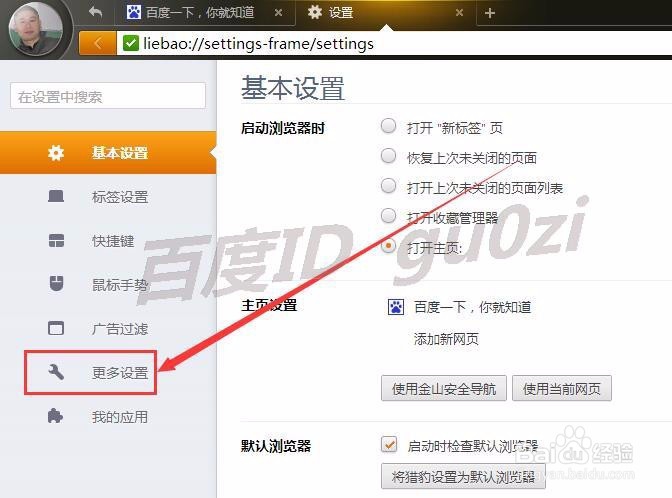Click the undo closed tab arrow icon
This screenshot has width=672, height=498.
(96, 12)
